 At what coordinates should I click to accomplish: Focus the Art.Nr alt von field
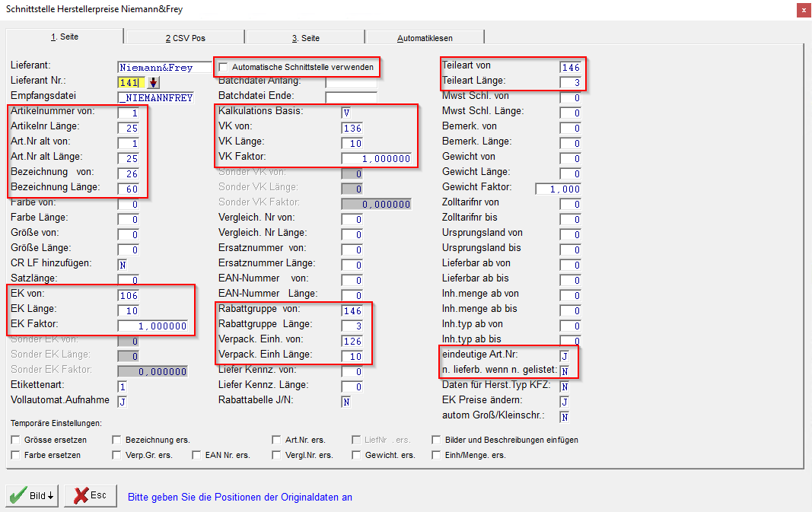(129, 143)
